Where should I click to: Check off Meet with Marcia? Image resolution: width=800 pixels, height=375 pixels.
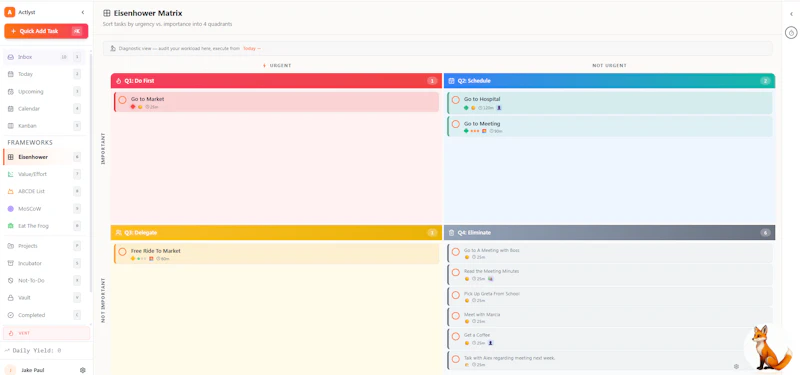click(x=456, y=316)
